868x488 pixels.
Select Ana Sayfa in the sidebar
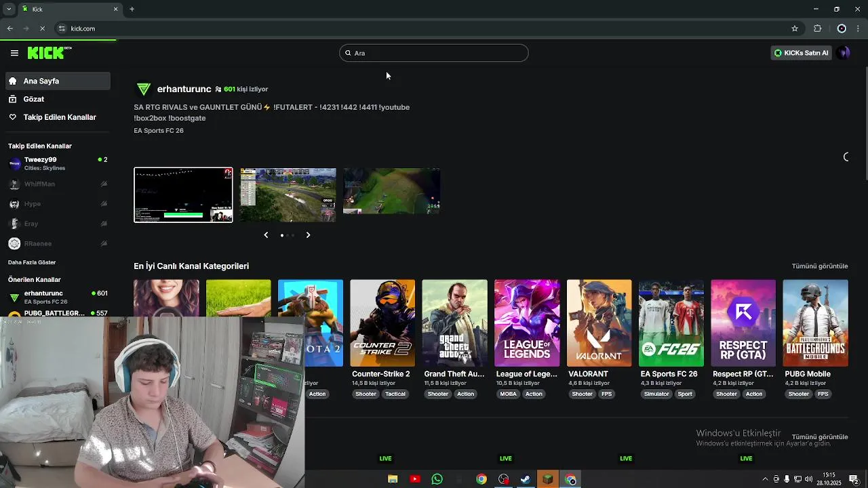click(58, 81)
